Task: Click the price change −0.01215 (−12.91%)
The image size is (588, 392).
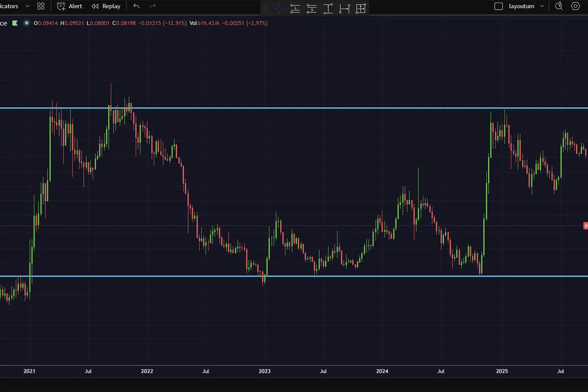Action: tap(162, 23)
